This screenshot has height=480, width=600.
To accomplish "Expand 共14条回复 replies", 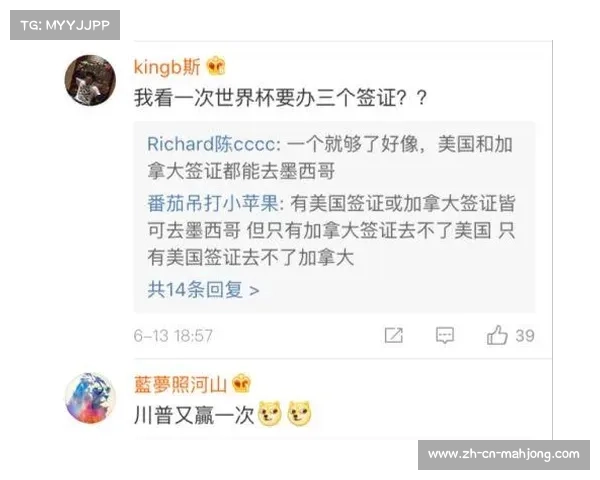I will 203,290.
